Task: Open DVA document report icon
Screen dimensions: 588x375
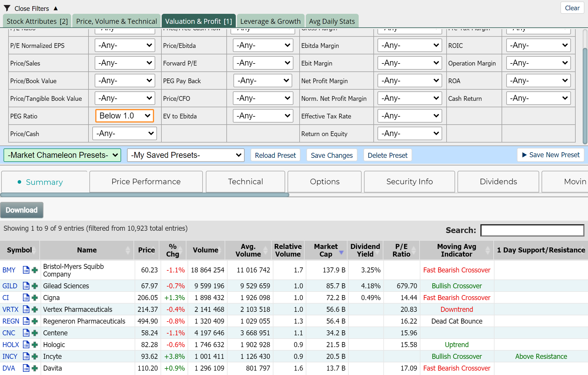Action: (26, 368)
